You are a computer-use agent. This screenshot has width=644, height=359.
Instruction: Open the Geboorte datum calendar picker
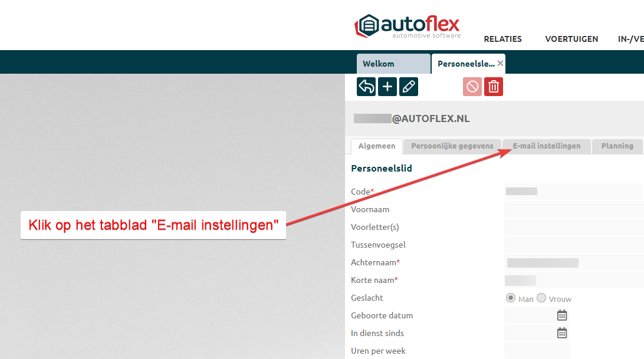coord(562,315)
